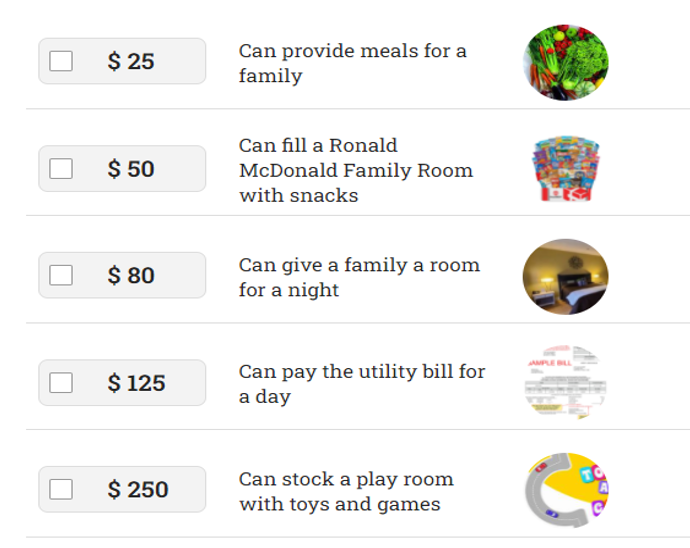This screenshot has width=690, height=548.
Task: Click 'Can fill a Ronald McDonald Family Room' text
Action: [356, 158]
